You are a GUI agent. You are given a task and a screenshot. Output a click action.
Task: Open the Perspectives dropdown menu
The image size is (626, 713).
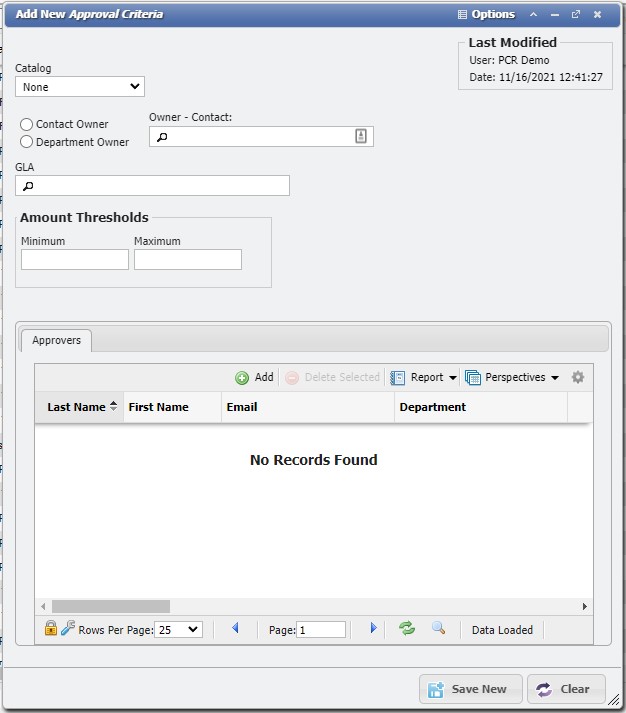(x=512, y=377)
